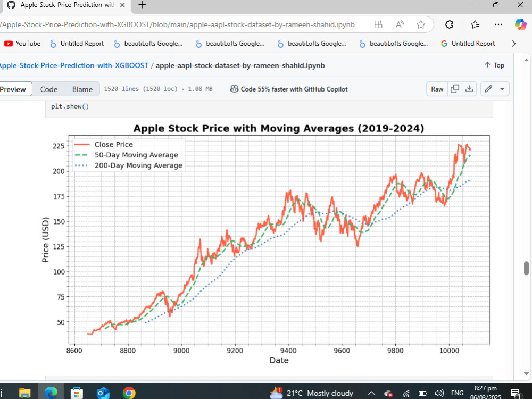
Task: Open Outlook from the taskbar
Action: 103,393
